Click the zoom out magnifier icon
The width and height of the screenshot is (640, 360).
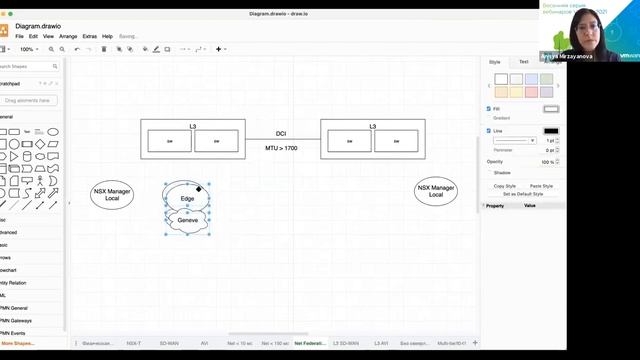[62, 49]
